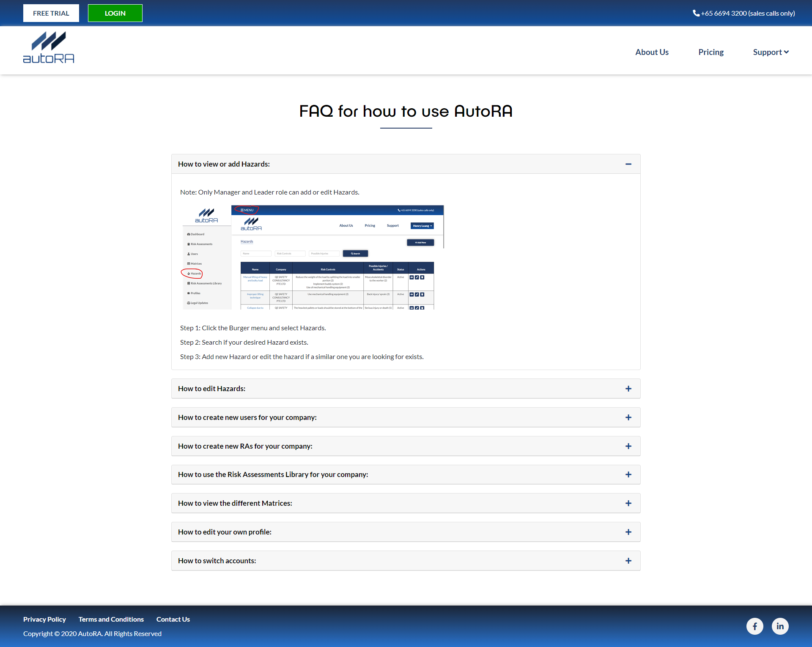Click plus icon for 'How to view the different Matrices'
Screen dimensions: 812x647
(x=628, y=503)
